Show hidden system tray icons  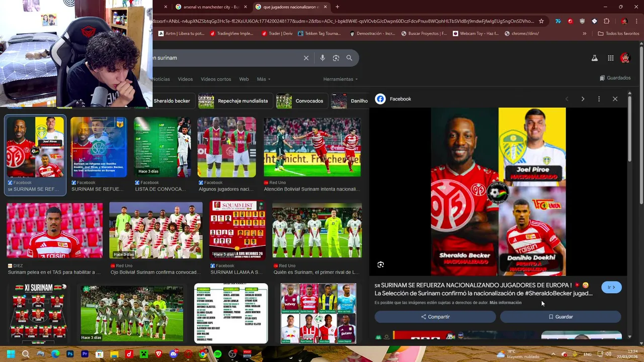(x=553, y=354)
